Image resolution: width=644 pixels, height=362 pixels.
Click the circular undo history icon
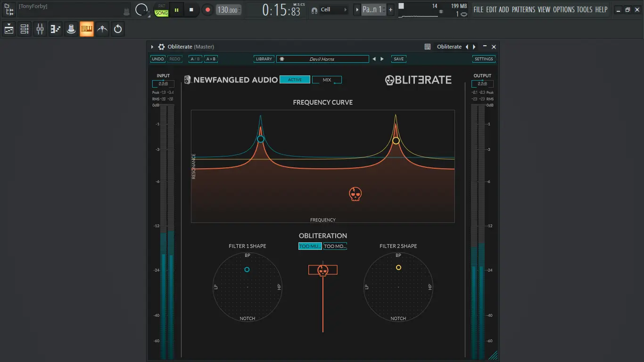point(118,29)
